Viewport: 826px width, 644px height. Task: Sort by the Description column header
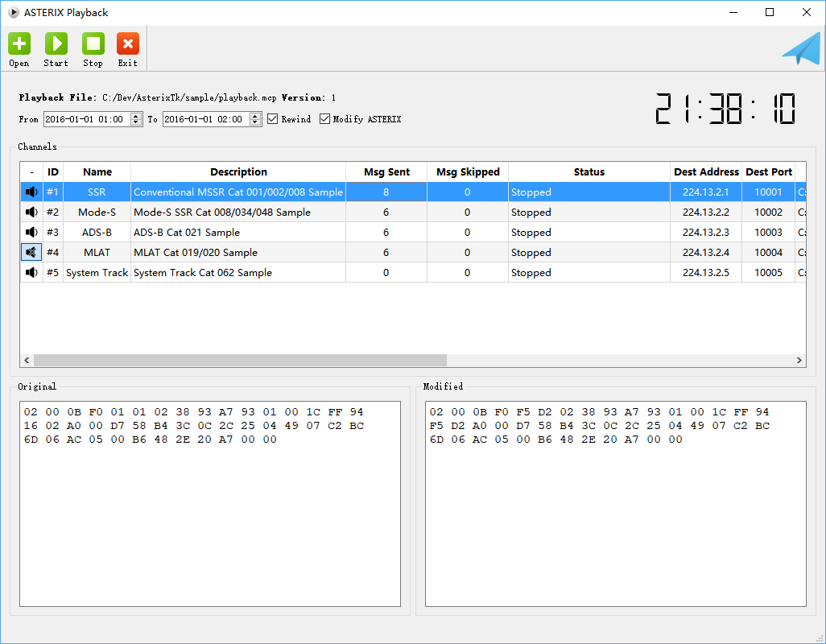pos(238,172)
